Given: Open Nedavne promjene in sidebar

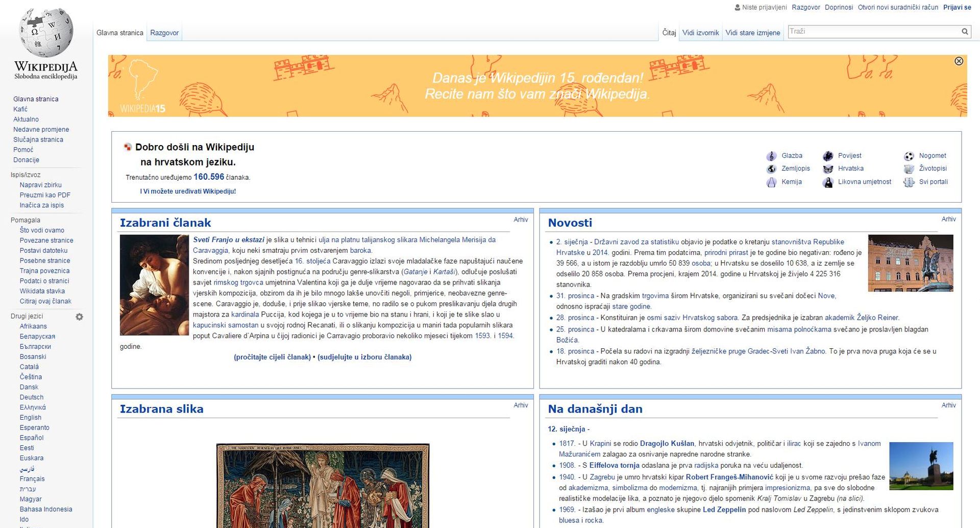Looking at the screenshot, I should tap(41, 130).
